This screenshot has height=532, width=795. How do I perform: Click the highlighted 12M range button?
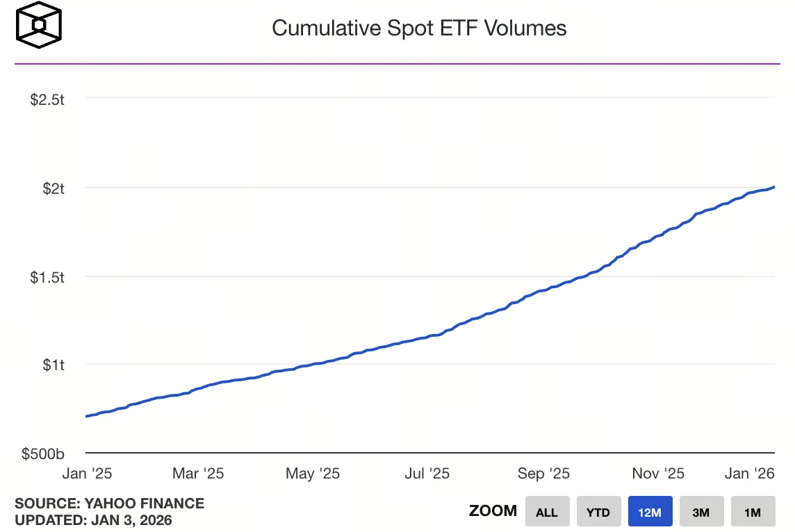click(650, 511)
